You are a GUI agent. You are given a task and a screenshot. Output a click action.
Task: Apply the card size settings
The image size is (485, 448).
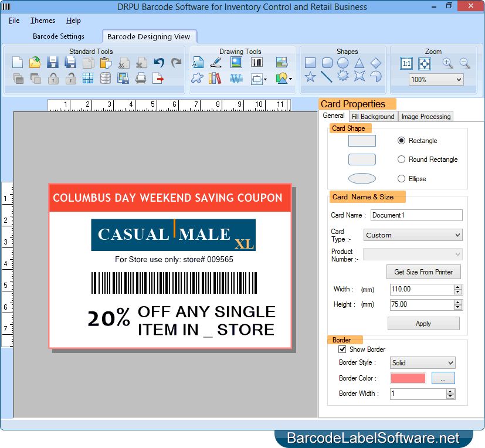[x=423, y=324]
